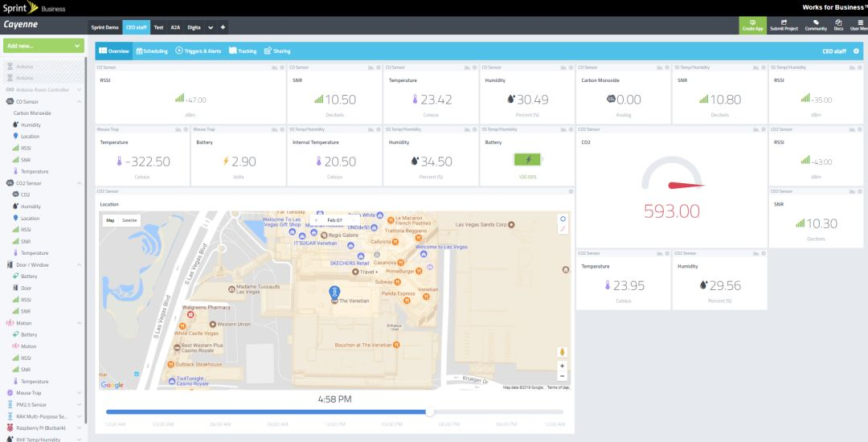Open the Add new... dropdown
Viewport: 868px width, 442px height.
pos(43,46)
